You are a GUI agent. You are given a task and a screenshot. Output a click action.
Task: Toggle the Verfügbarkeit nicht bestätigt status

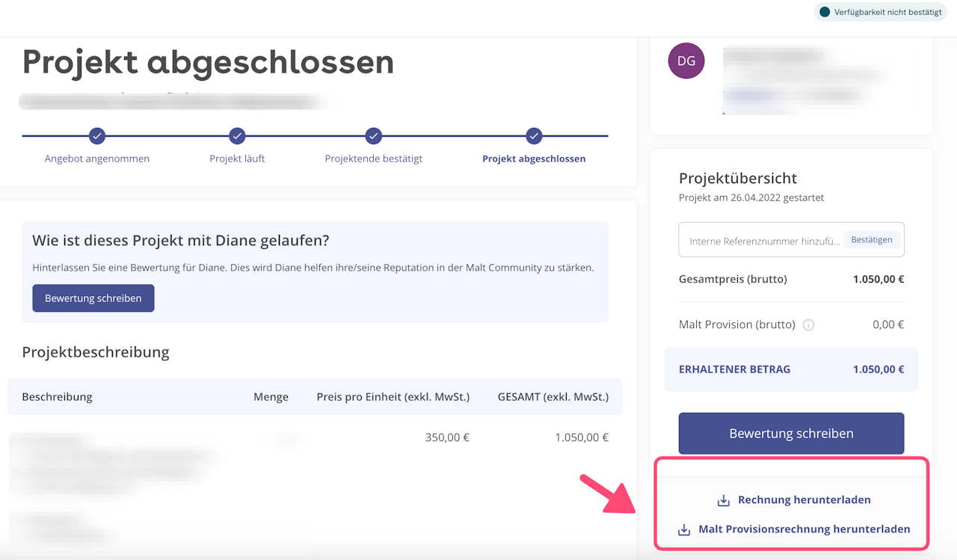tap(880, 12)
